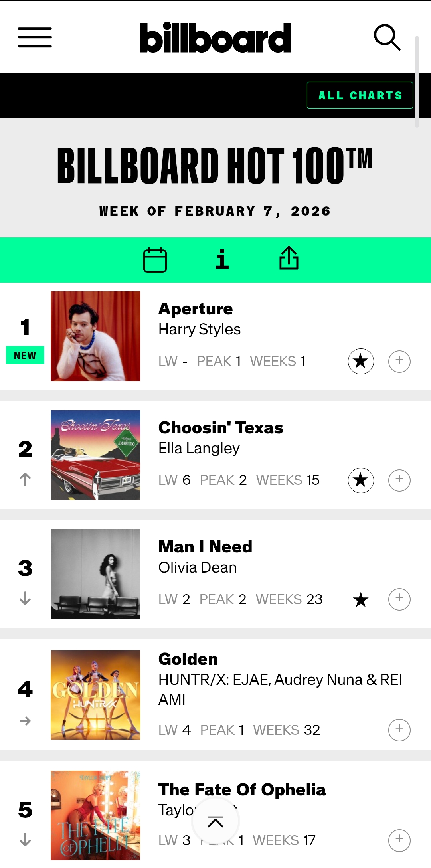
Task: Expand Choosin' Texas row with plus button
Action: [399, 480]
